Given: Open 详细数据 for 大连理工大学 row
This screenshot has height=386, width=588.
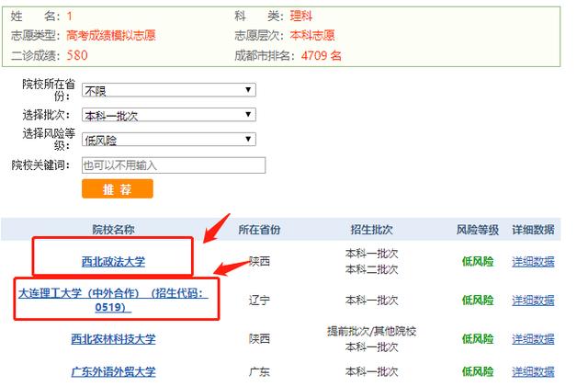Looking at the screenshot, I should [x=533, y=301].
